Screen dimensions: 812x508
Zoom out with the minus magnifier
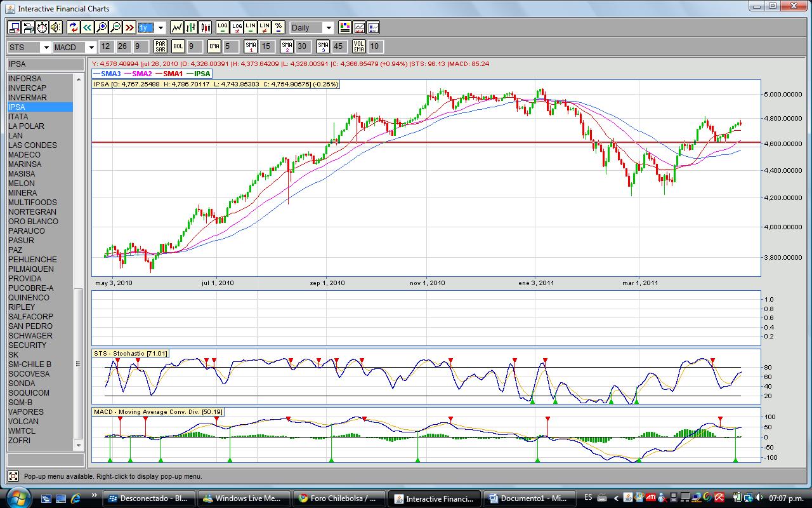(115, 27)
